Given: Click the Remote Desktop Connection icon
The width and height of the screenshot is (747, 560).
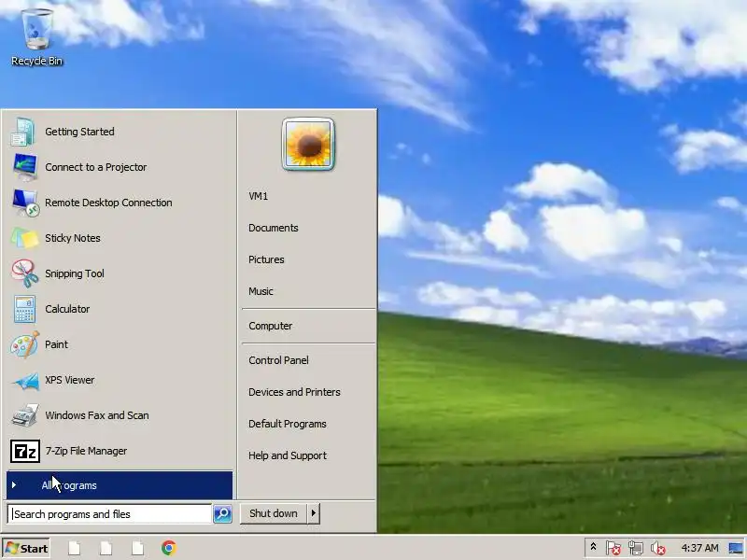Looking at the screenshot, I should (x=25, y=203).
